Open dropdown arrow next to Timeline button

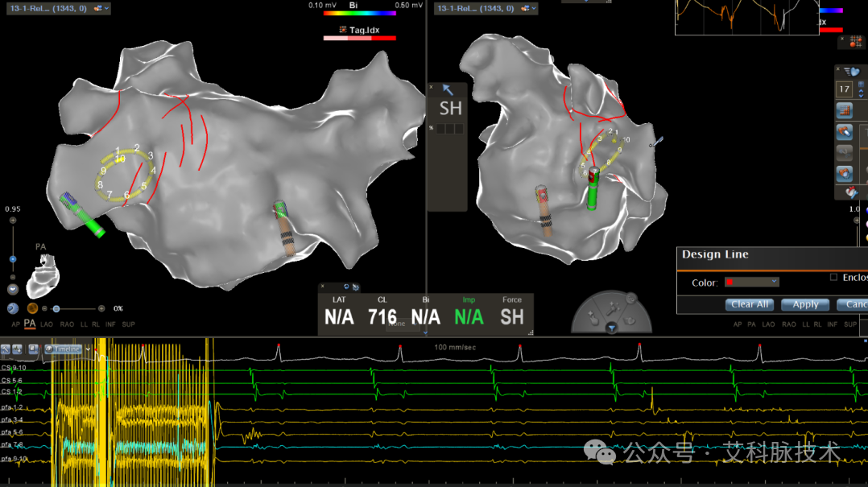[88, 349]
